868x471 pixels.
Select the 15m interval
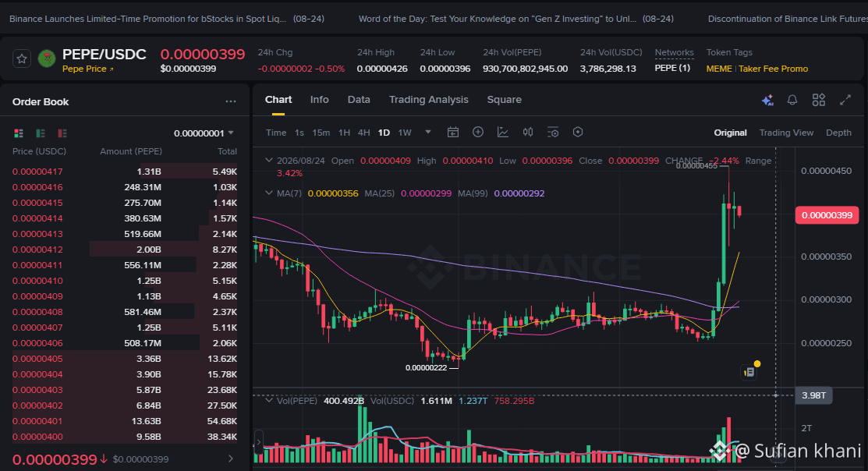(x=321, y=133)
